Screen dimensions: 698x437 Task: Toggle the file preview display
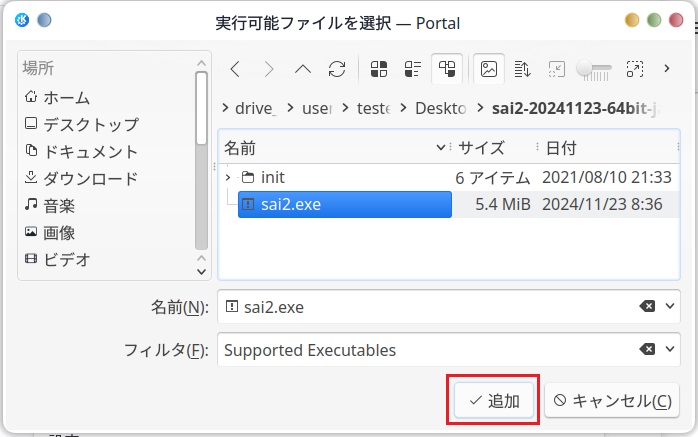click(489, 69)
